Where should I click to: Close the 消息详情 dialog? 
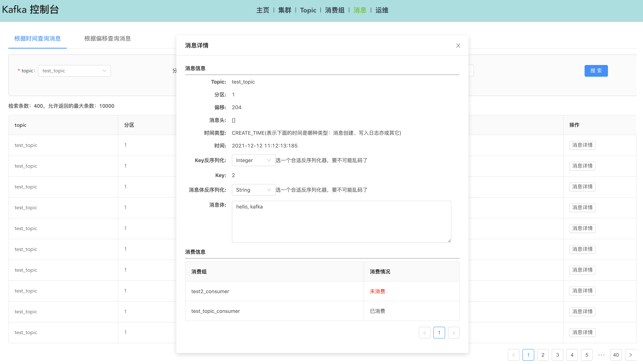pyautogui.click(x=458, y=45)
